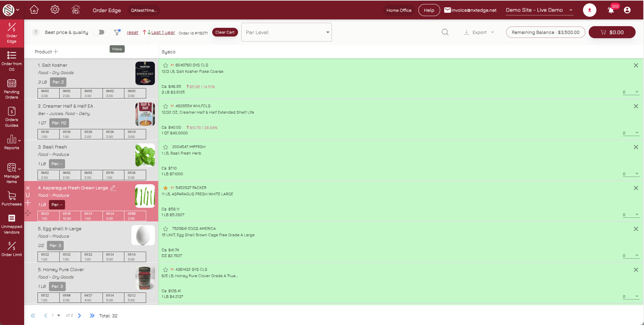
Task: Expand the logo menu chevron at top-left
Action: (x=18, y=10)
